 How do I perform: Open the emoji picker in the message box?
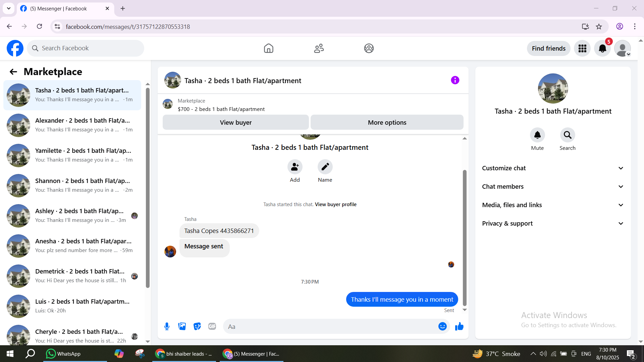pos(442,326)
